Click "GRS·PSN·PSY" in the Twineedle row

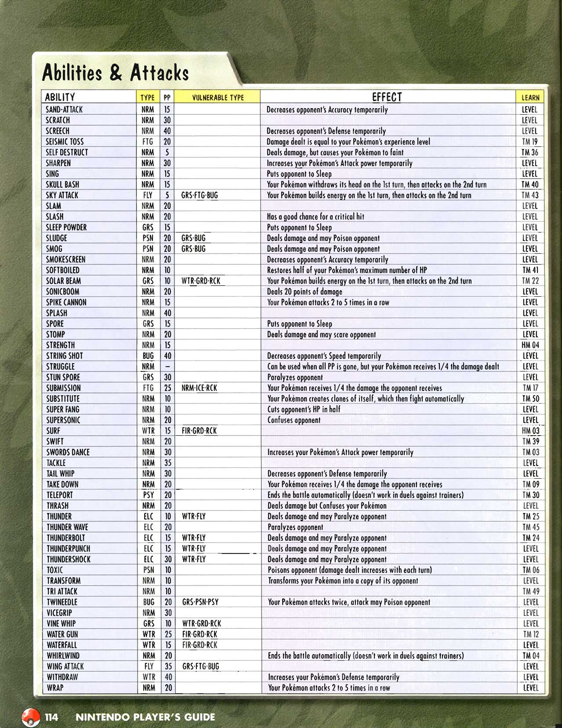(200, 602)
